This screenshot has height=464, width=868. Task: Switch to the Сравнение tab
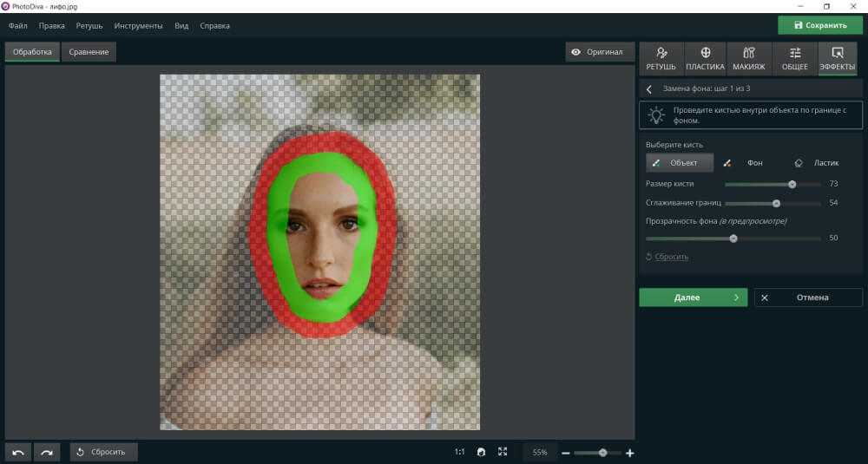tap(89, 52)
